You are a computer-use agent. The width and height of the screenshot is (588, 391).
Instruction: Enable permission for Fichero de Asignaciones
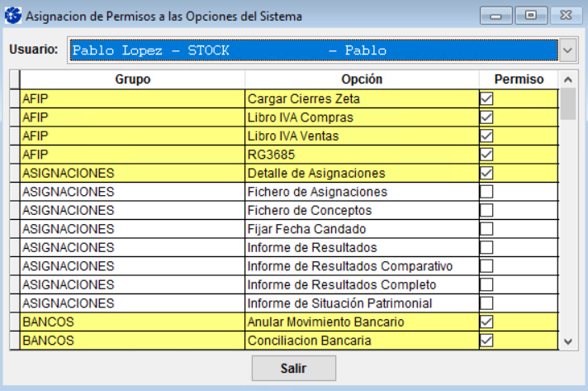(x=486, y=192)
